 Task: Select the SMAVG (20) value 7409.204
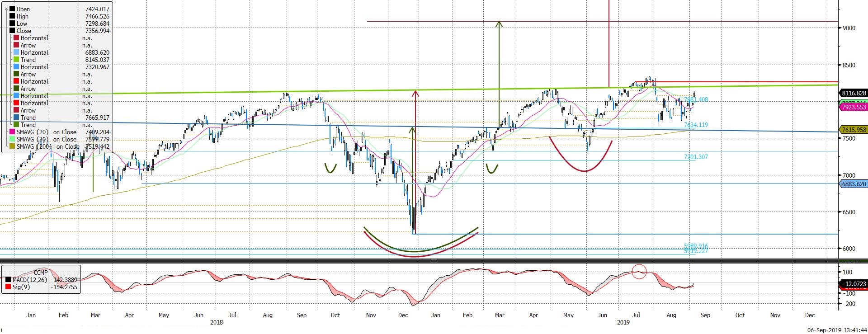[x=97, y=132]
